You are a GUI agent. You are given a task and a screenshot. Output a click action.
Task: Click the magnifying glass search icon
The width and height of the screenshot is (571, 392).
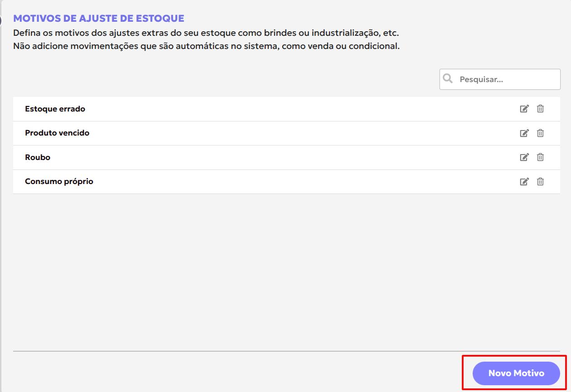click(448, 79)
